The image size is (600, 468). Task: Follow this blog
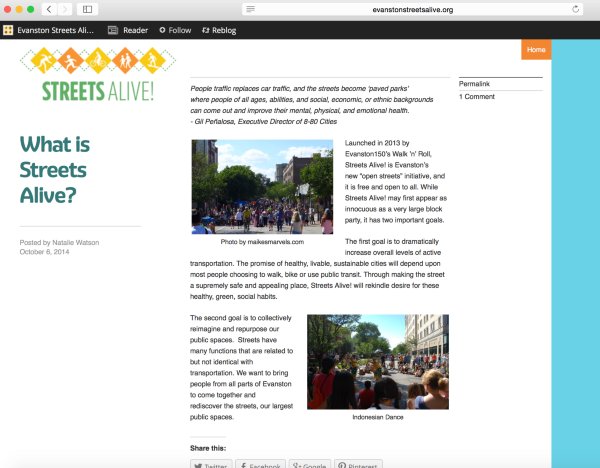point(174,30)
